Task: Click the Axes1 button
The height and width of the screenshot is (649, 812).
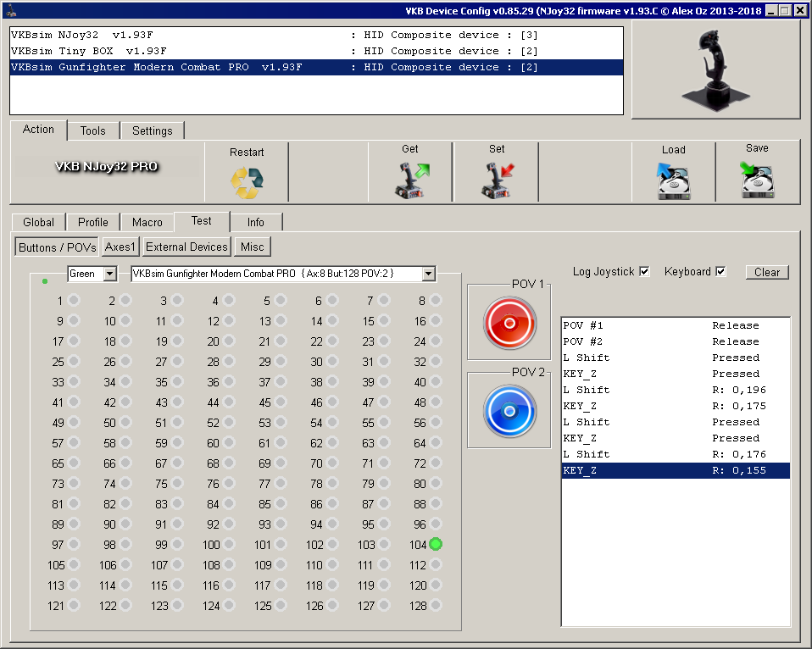Action: [120, 247]
